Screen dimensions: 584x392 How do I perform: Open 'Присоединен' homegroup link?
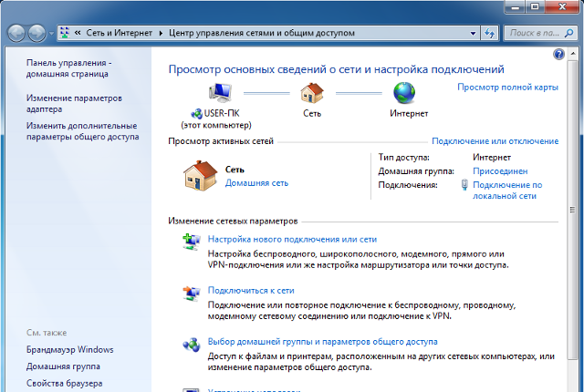point(500,171)
